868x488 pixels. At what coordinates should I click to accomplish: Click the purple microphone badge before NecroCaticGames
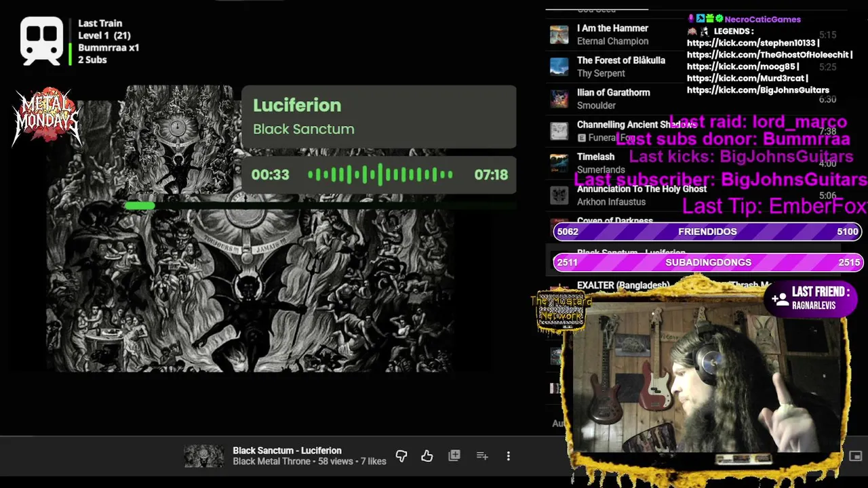click(x=691, y=19)
